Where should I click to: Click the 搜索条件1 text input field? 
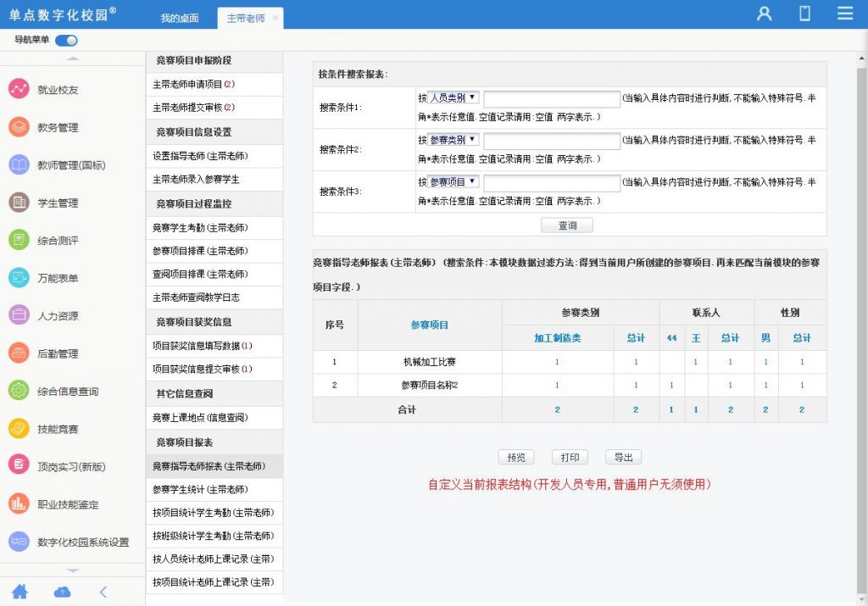click(x=552, y=98)
